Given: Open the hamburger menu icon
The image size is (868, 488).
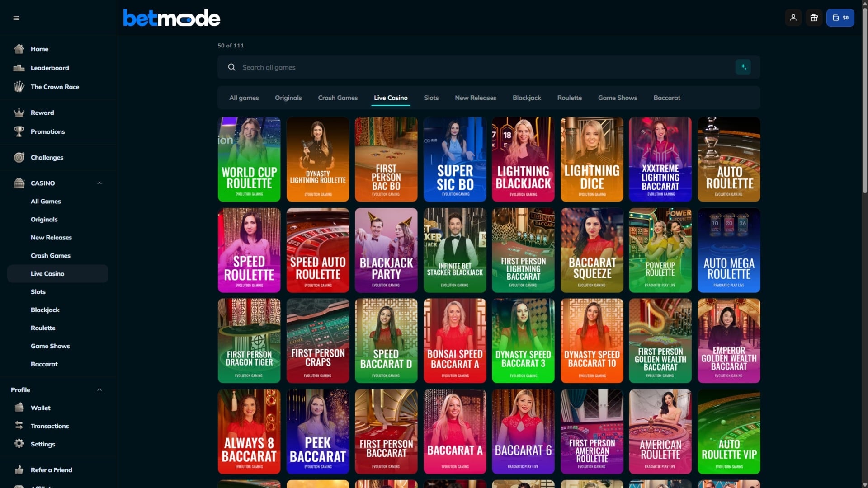Looking at the screenshot, I should pos(16,18).
